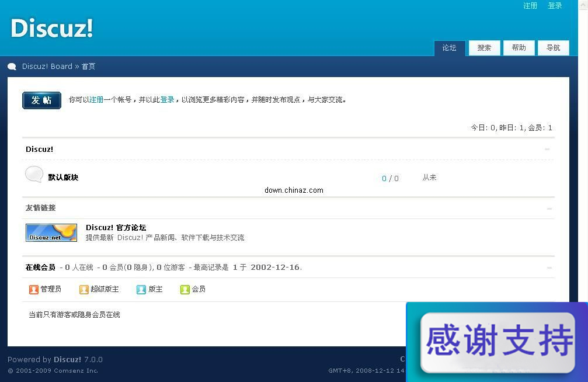Click the 在线会员 heading link
Screen dimensions: 588x382
coord(40,268)
